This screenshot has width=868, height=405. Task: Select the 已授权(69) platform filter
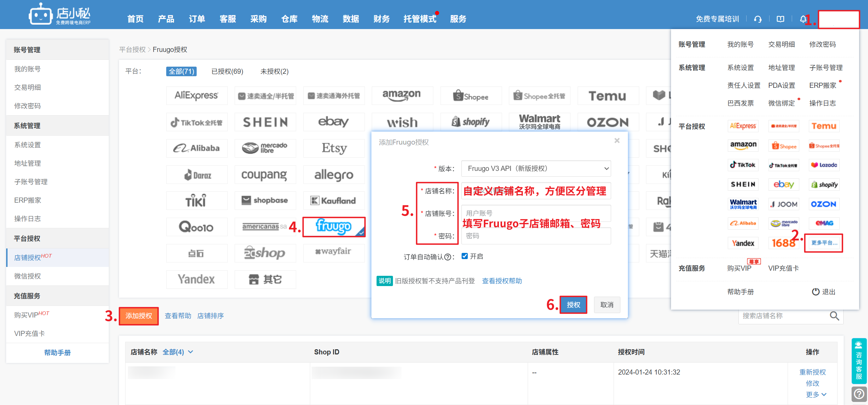pyautogui.click(x=227, y=71)
